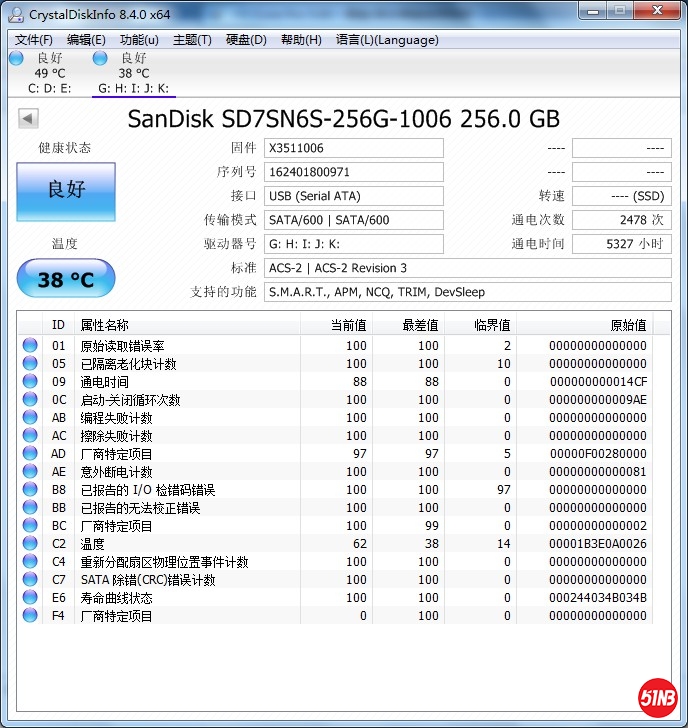688x728 pixels.
Task: Click status orb for G: H: I: J: K: disk
Action: (100, 58)
